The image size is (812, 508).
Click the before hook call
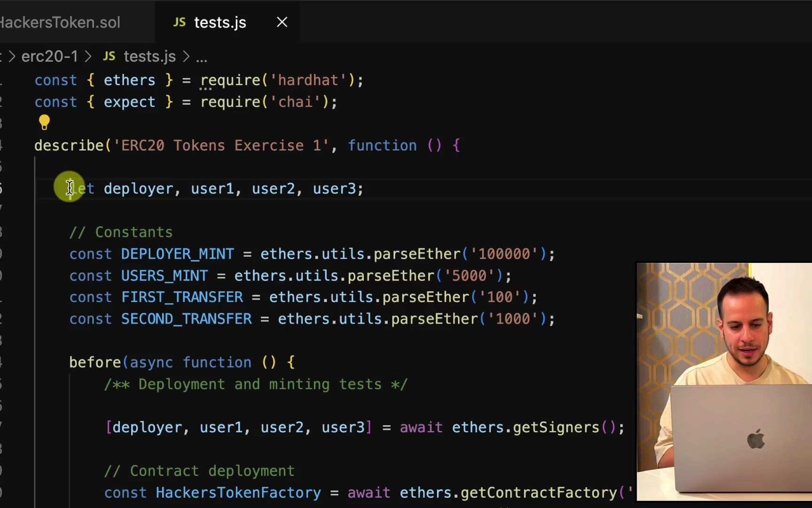pos(95,363)
